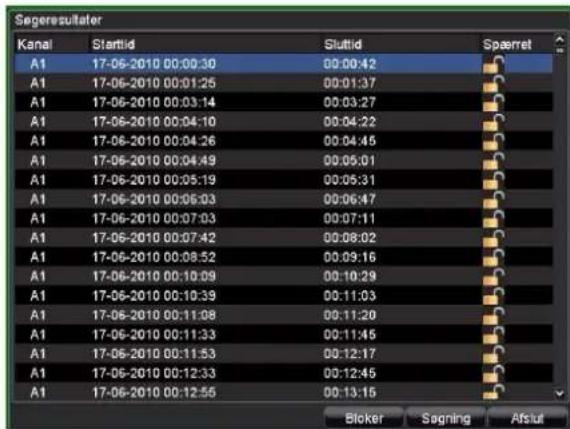This screenshot has width=570, height=429.
Task: Click the padlock in the 00:11:08 row
Action: coord(494,316)
